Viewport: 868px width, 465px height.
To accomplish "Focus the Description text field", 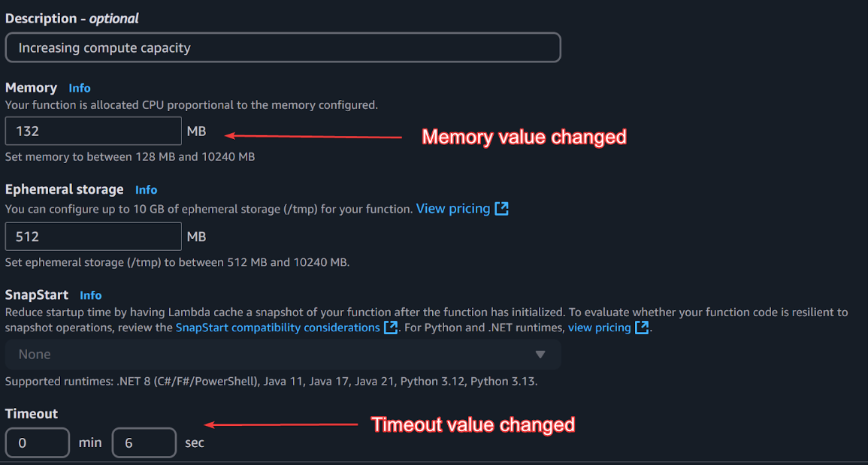I will (x=283, y=47).
